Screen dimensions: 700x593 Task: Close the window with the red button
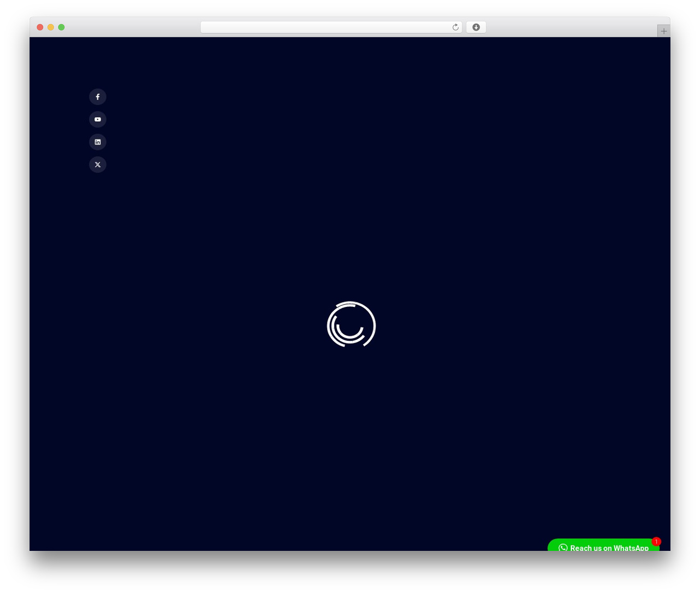[x=40, y=27]
